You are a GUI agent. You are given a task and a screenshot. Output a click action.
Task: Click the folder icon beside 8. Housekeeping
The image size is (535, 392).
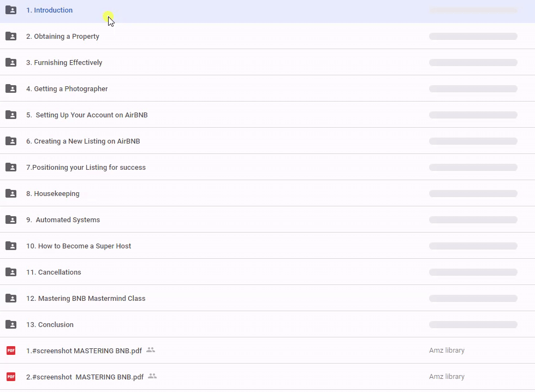11,193
